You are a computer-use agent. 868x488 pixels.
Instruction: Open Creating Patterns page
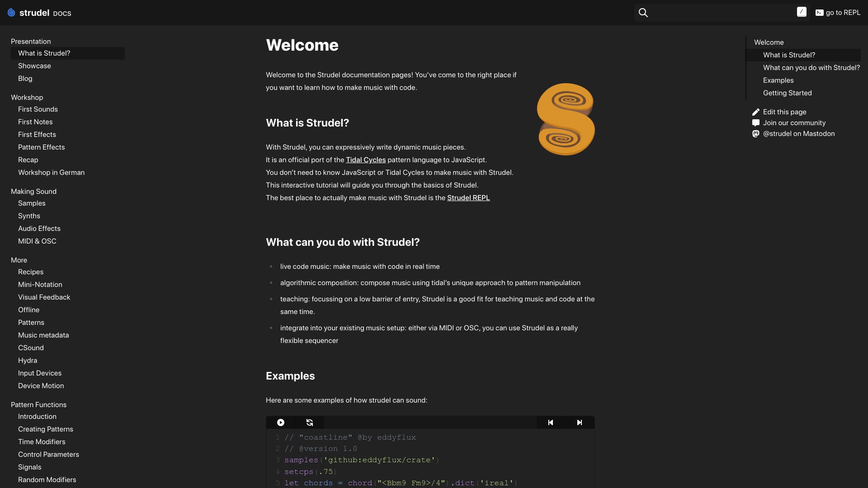pyautogui.click(x=46, y=429)
